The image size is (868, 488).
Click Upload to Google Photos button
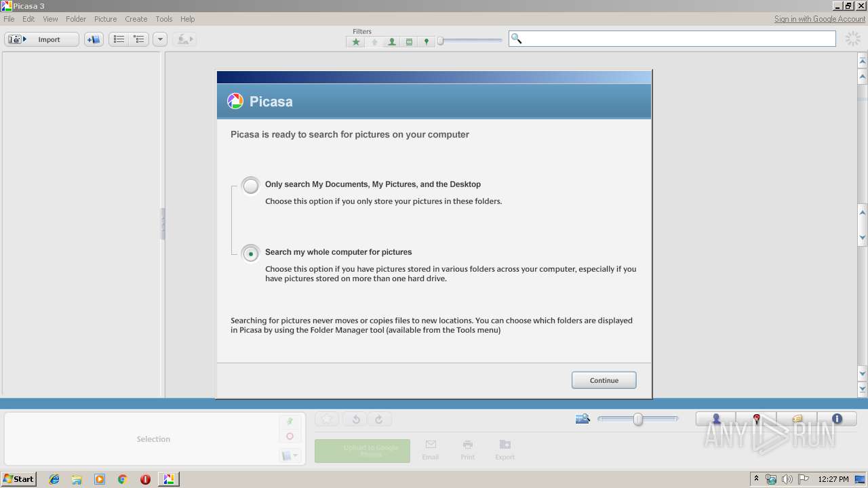pyautogui.click(x=362, y=451)
